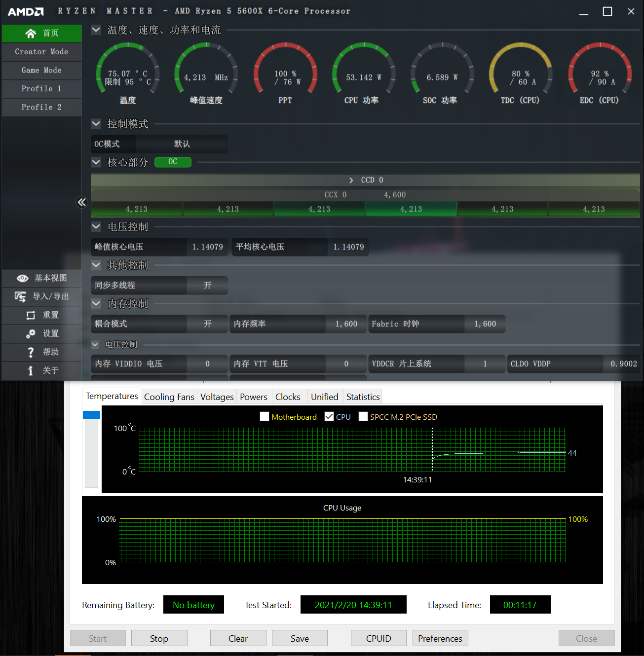The image size is (644, 656).
Task: Select Profile 1 in sidebar
Action: (41, 89)
